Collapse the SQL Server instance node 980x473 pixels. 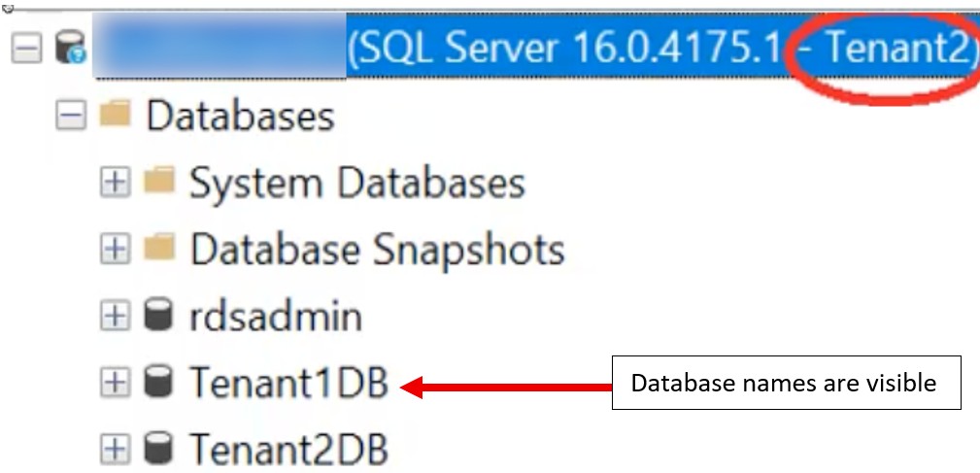[30, 48]
